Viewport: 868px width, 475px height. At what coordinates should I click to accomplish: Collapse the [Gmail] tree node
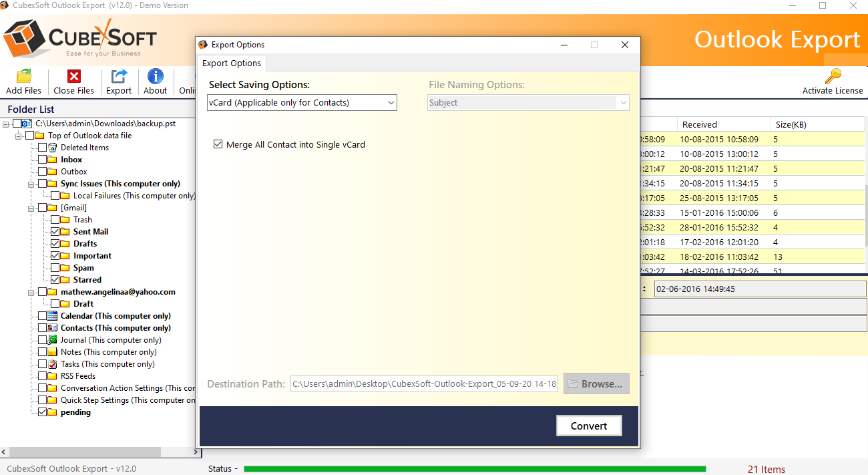[x=31, y=208]
